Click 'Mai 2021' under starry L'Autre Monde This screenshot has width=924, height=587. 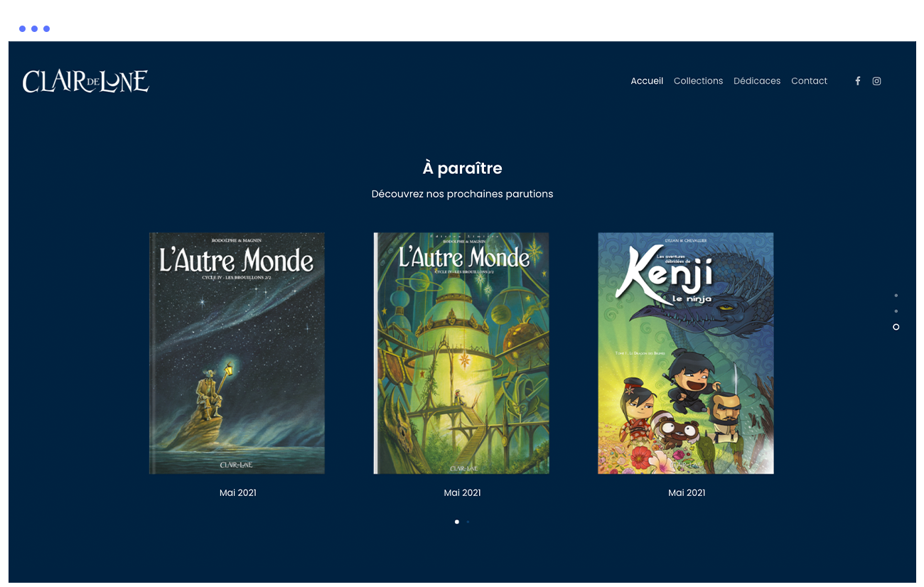click(x=238, y=492)
